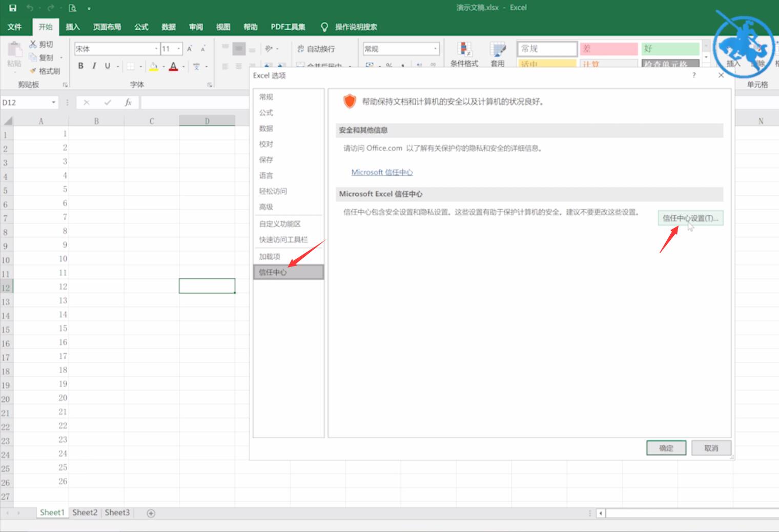Switch to the 插入 (Insert) ribbon tab

(x=73, y=27)
